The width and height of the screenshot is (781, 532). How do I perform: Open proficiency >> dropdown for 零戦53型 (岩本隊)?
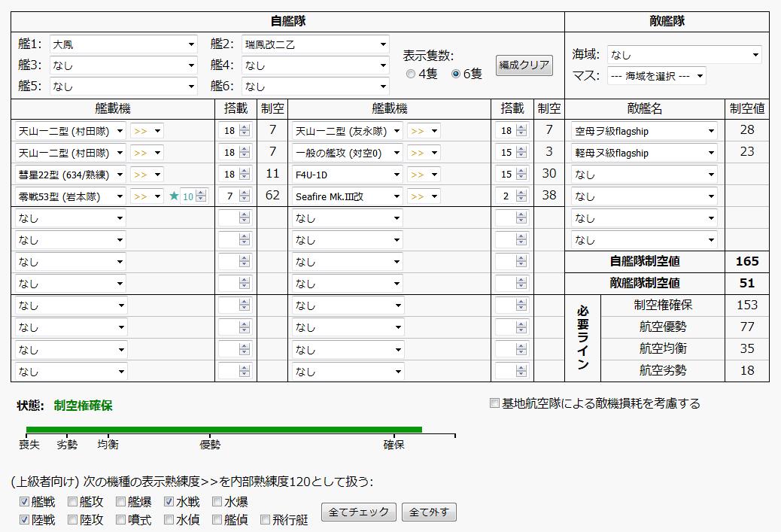[147, 196]
